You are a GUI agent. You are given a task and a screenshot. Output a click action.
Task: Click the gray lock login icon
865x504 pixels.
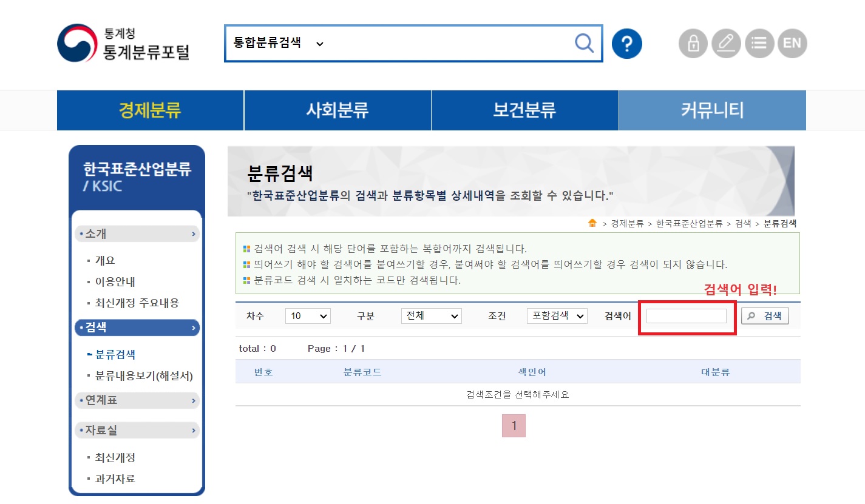(x=693, y=43)
